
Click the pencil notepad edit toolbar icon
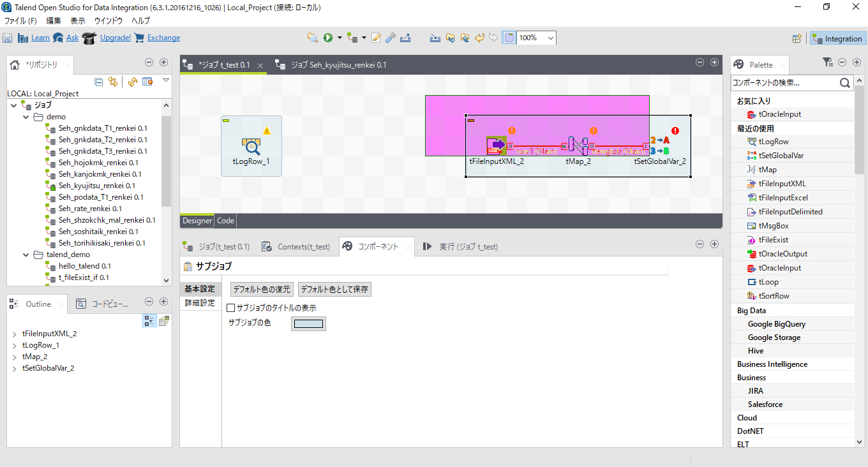point(377,38)
